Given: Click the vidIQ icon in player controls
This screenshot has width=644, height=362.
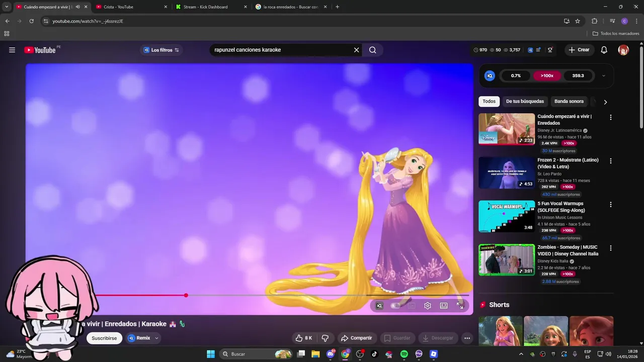Looking at the screenshot, I should (379, 305).
